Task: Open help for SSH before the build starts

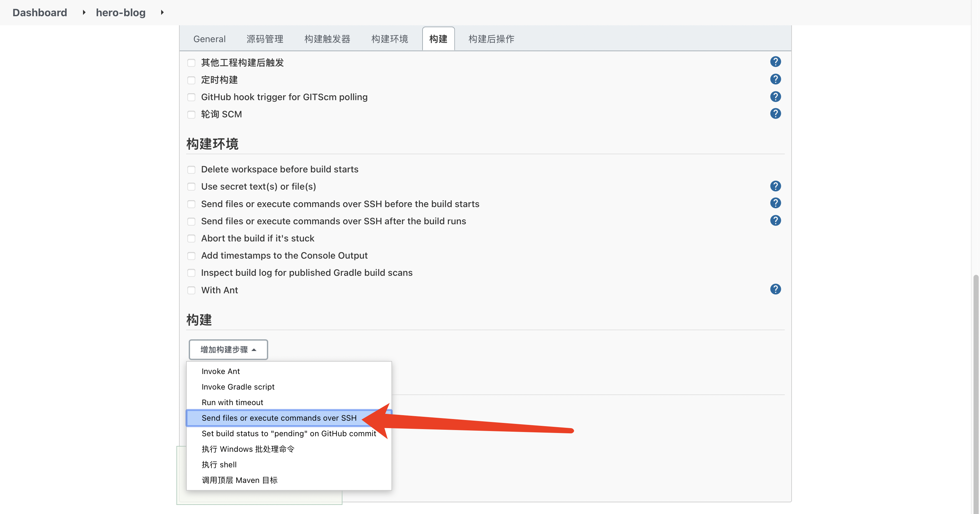Action: point(776,203)
